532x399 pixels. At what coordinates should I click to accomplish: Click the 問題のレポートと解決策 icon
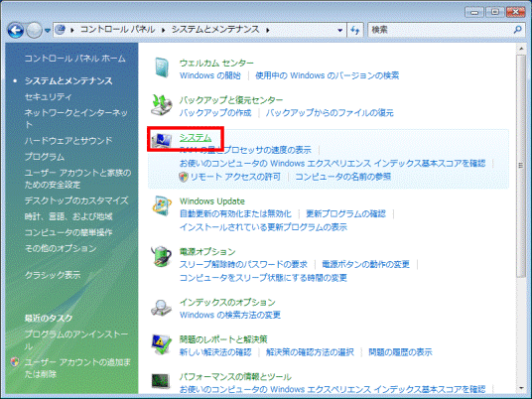click(x=161, y=344)
